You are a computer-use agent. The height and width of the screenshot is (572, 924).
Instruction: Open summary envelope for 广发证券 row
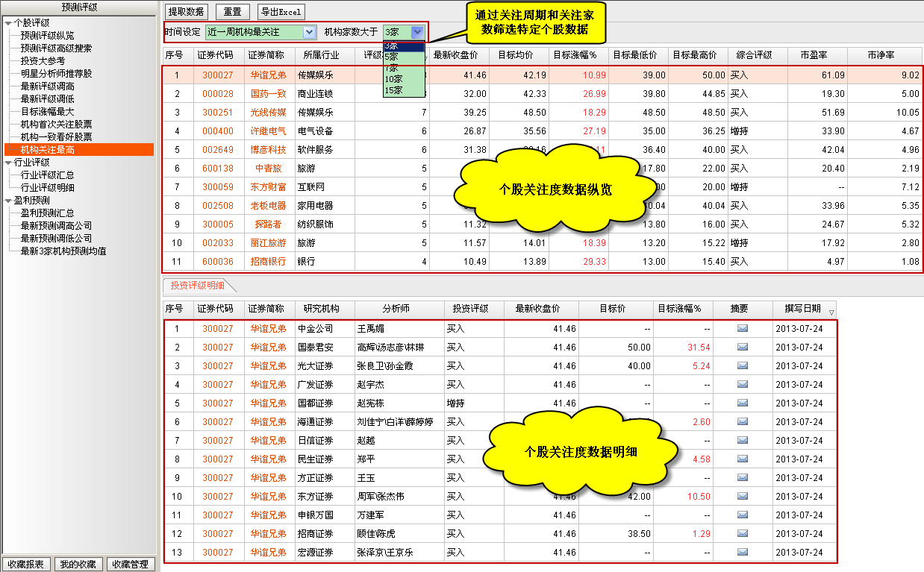742,385
